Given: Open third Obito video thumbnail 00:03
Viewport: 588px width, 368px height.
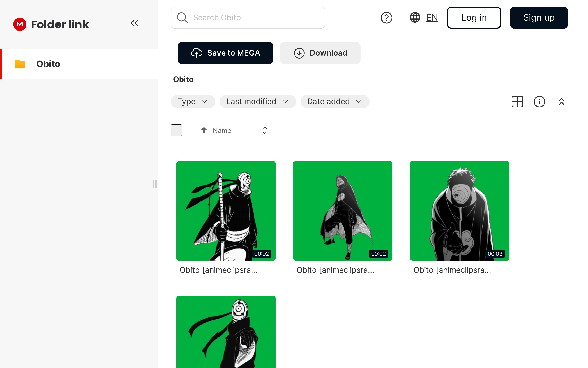Looking at the screenshot, I should (460, 211).
